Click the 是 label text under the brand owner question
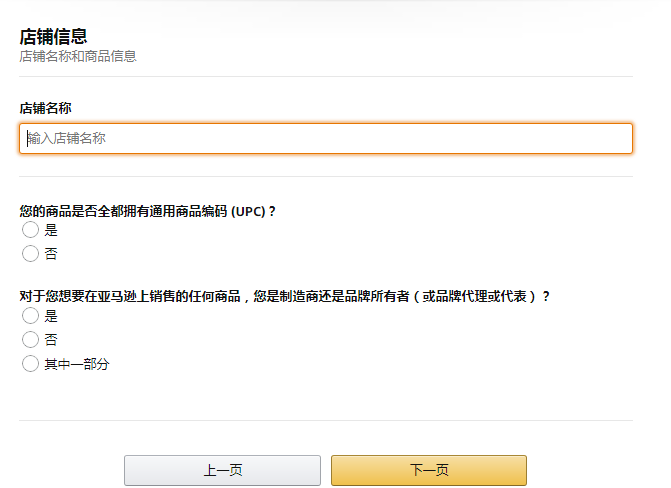 click(x=51, y=316)
